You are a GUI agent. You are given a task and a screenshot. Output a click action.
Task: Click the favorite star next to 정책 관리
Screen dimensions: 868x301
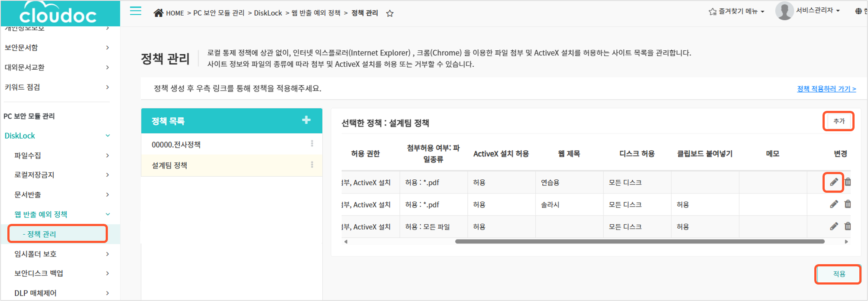coord(390,13)
